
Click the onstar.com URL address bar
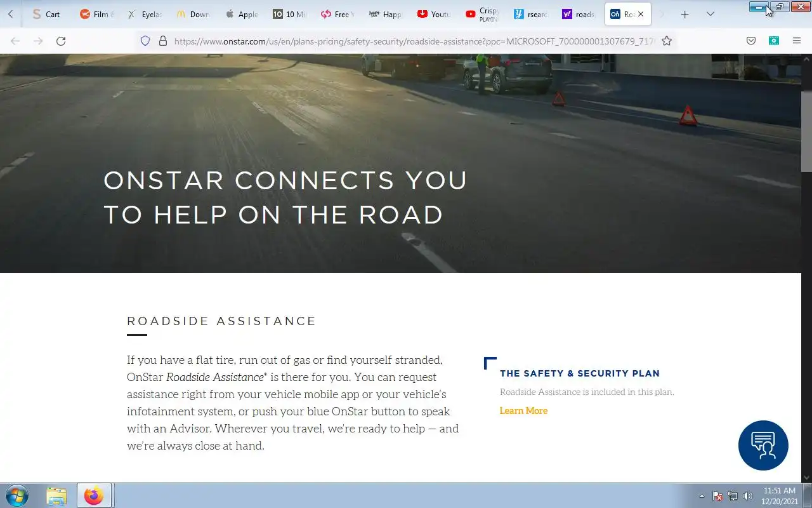(415, 41)
